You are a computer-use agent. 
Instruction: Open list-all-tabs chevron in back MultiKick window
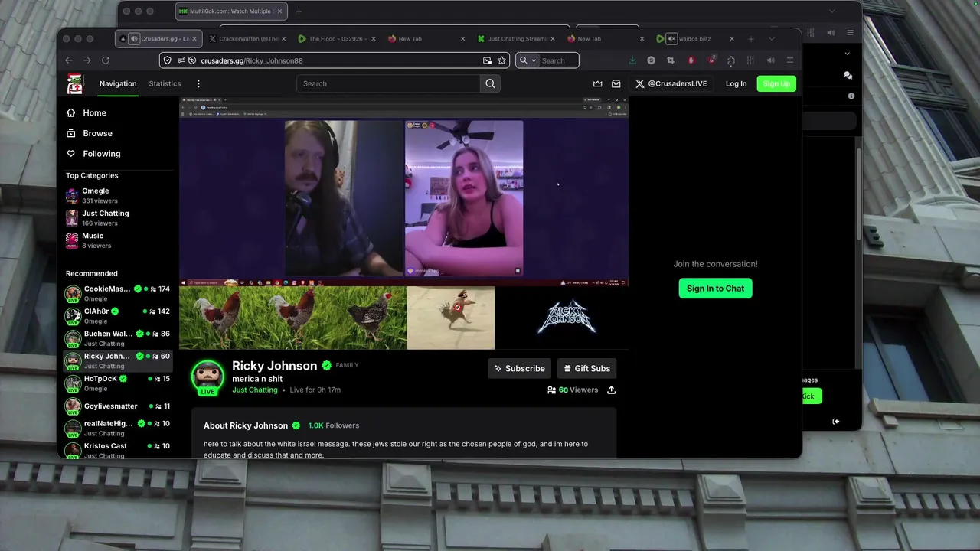(x=832, y=11)
